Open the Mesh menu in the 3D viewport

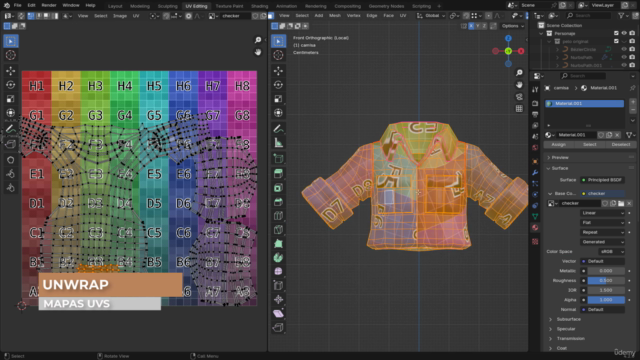(x=335, y=16)
